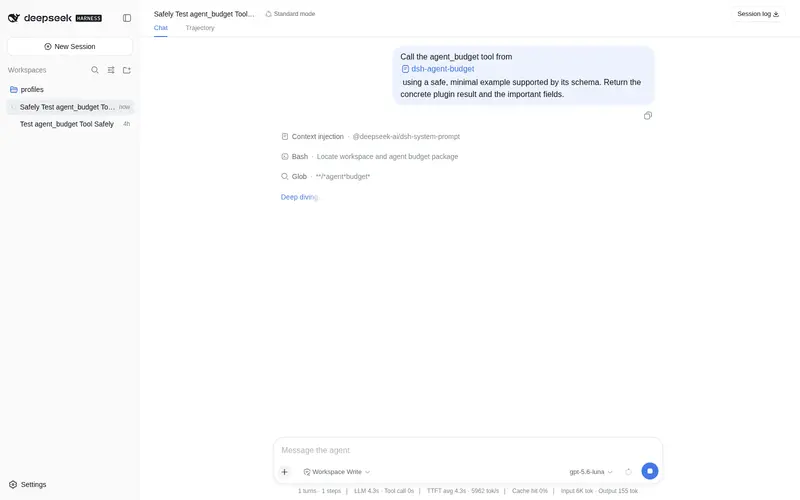Download the Session log
The height and width of the screenshot is (500, 800).
(x=758, y=14)
